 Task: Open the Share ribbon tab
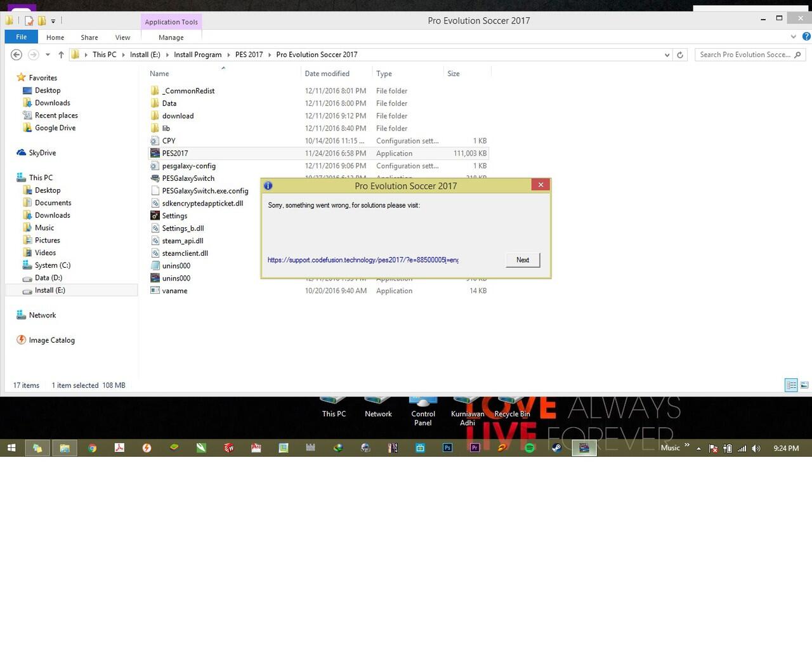tap(89, 37)
